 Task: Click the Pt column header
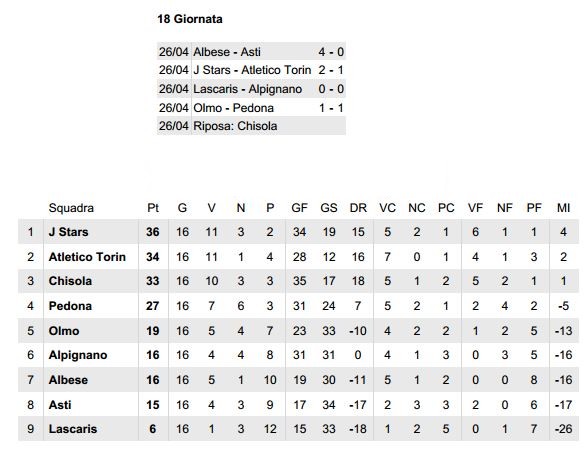click(x=153, y=208)
